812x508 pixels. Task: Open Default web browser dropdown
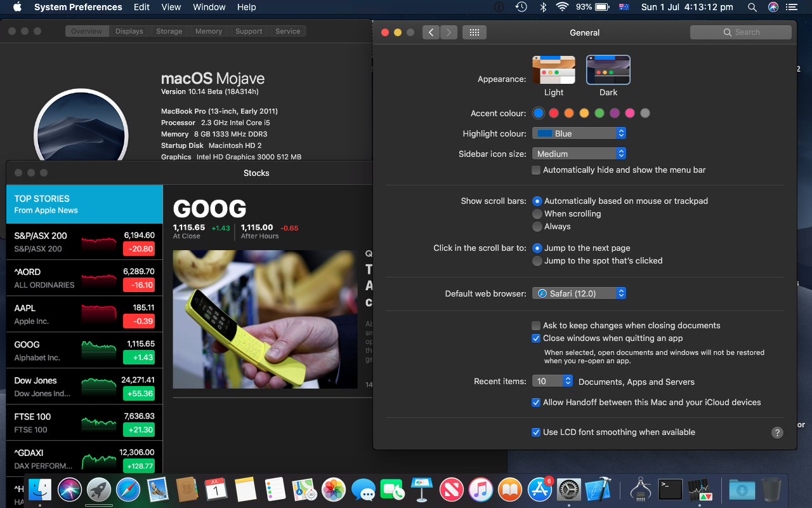[x=579, y=293]
